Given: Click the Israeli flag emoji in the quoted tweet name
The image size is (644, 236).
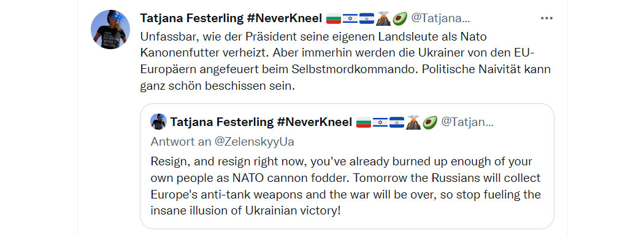Looking at the screenshot, I should tap(380, 122).
